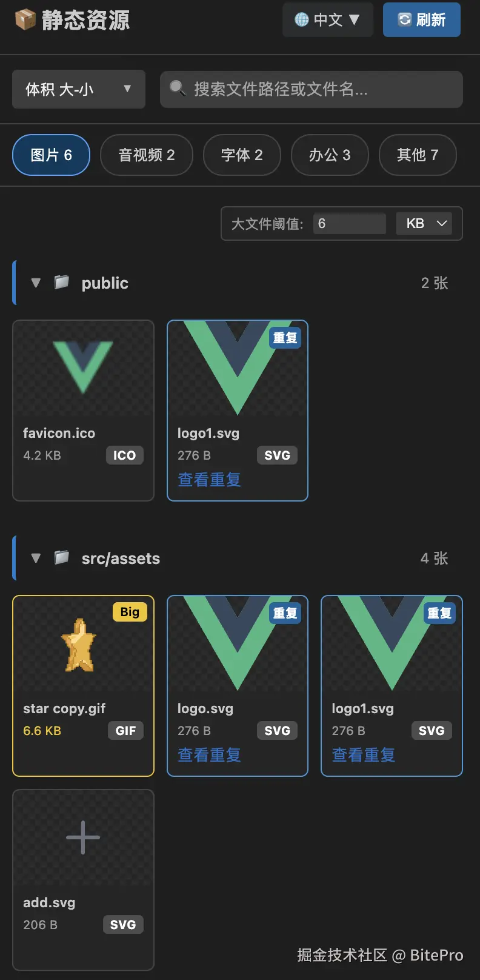Viewport: 480px width, 980px height.
Task: Click the magnifier icon in search box
Action: coord(177,89)
